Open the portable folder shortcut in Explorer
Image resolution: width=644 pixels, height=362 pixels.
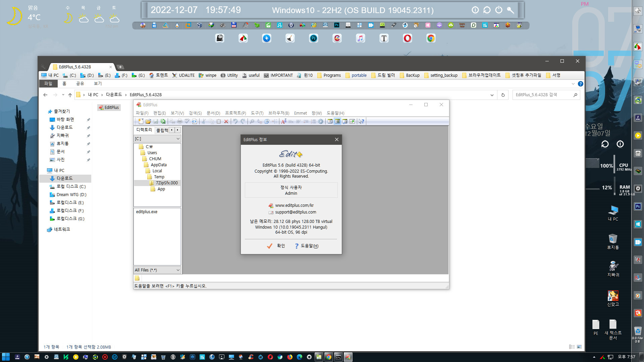[x=356, y=75]
